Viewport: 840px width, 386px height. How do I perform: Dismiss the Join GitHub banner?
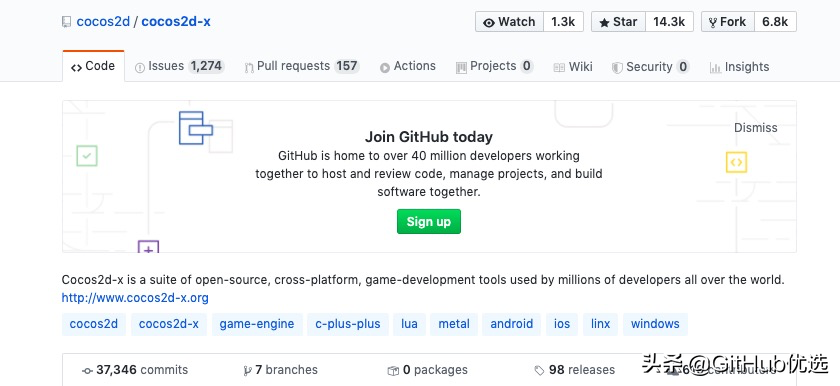(755, 127)
